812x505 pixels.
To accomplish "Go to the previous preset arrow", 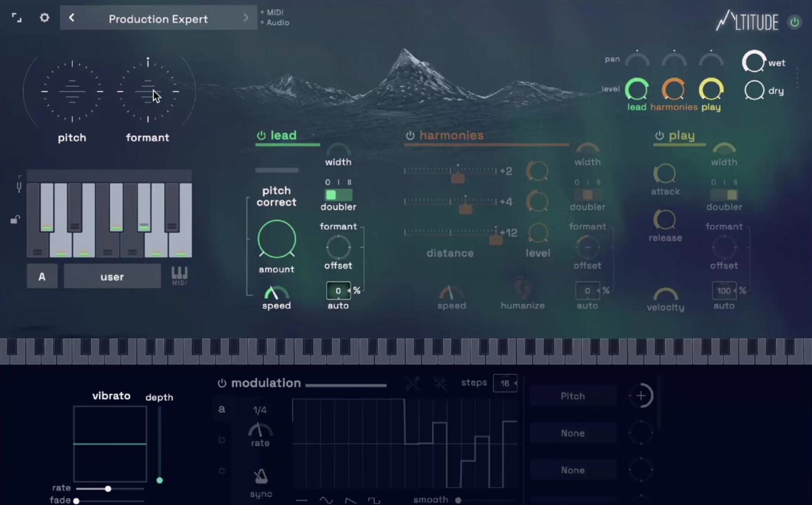I will (71, 18).
